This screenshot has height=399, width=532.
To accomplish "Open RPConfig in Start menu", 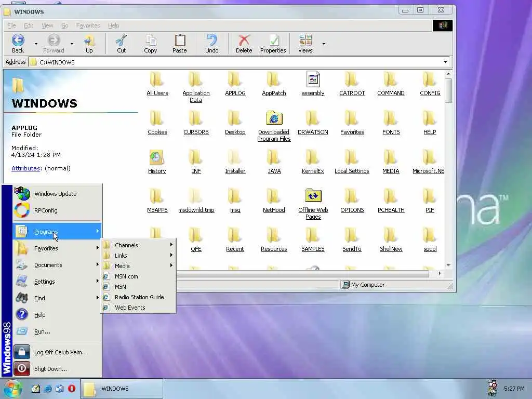I will [x=57, y=210].
